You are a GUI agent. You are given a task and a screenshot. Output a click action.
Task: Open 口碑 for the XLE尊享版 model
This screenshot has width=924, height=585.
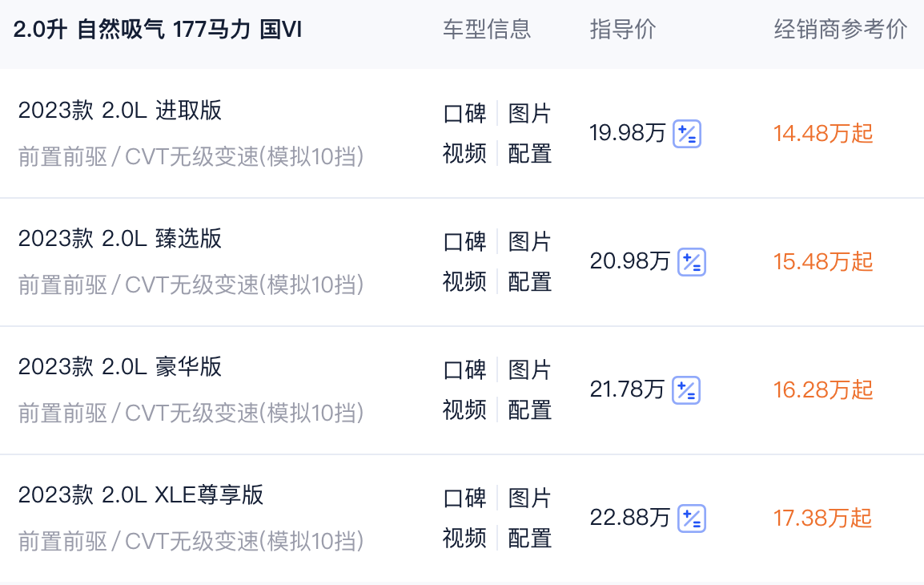click(x=464, y=498)
